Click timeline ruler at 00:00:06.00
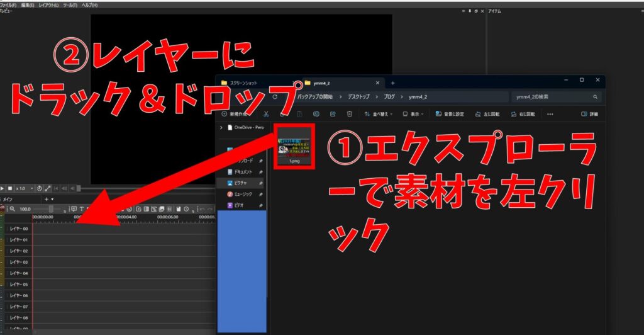 167,217
